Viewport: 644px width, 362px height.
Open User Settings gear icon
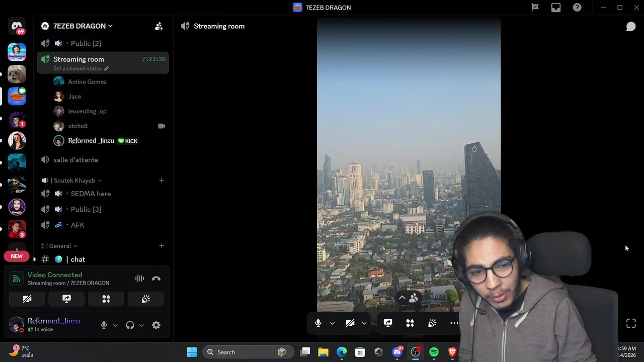coord(156,325)
